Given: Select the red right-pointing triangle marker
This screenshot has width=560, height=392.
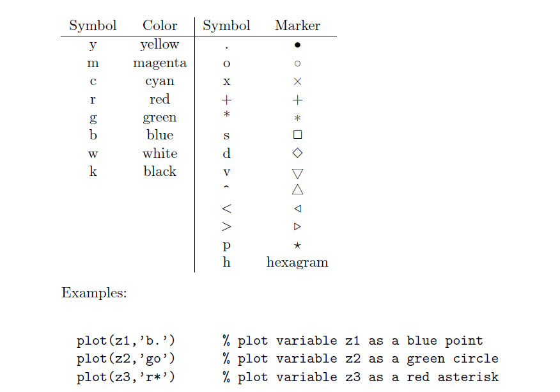Looking at the screenshot, I should click(297, 226).
